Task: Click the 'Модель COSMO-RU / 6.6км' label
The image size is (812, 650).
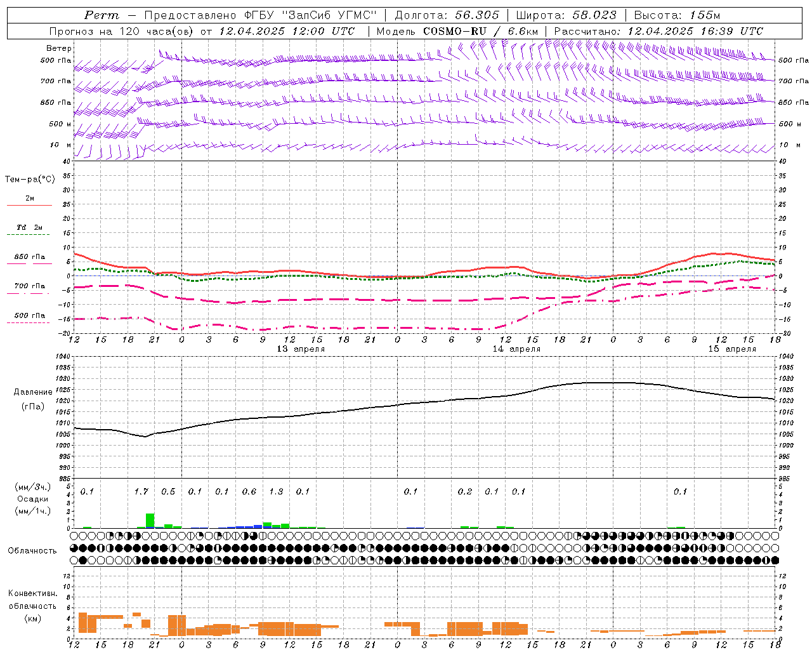Action: [x=457, y=31]
